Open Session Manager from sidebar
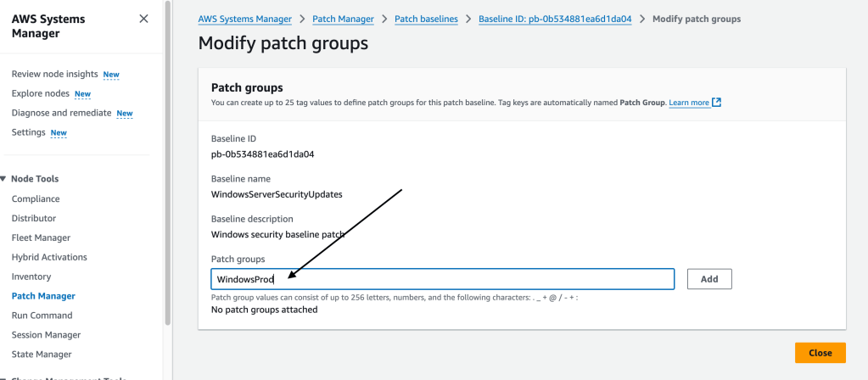 [46, 335]
